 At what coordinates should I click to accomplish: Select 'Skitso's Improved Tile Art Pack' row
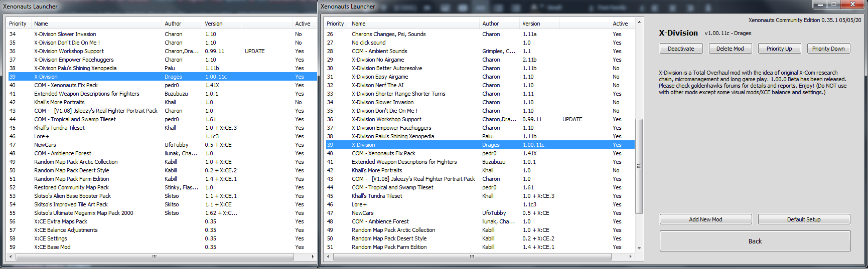pyautogui.click(x=162, y=204)
